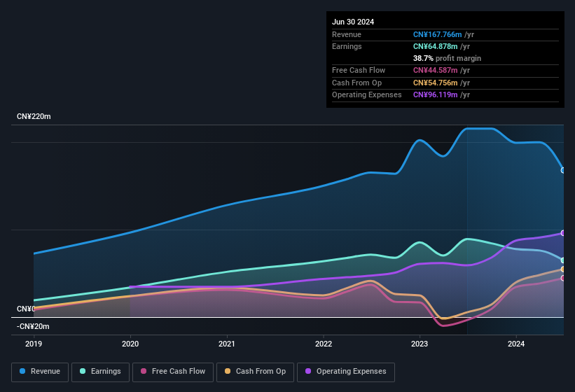Hide the Free Cash Flow series
This screenshot has width=575, height=392.
pyautogui.click(x=172, y=372)
